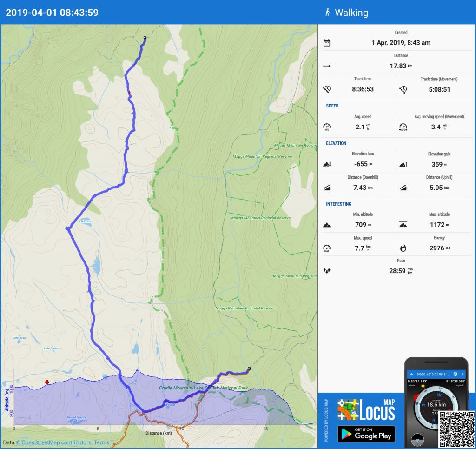Click the walking activity icon in header
476x449 pixels.
click(x=327, y=13)
